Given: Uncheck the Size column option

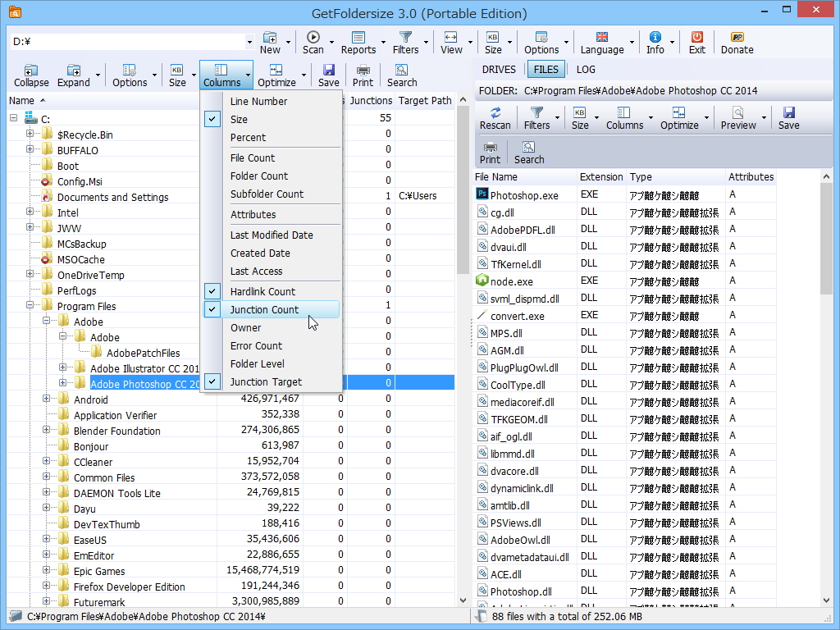Looking at the screenshot, I should [x=239, y=120].
